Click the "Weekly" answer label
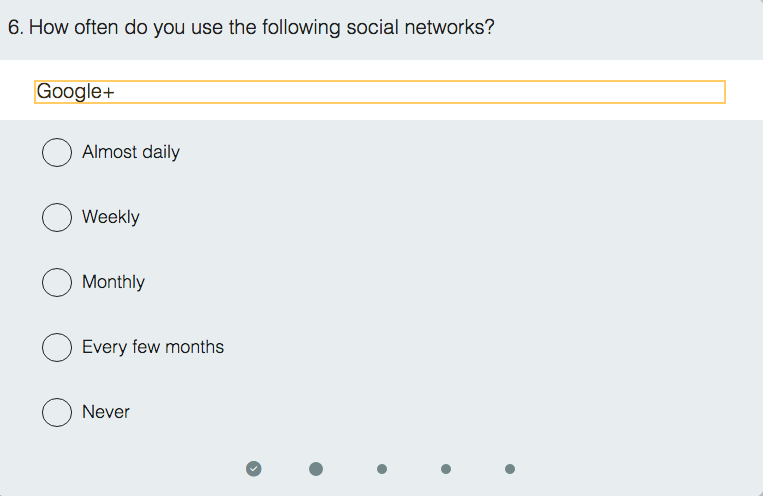The height and width of the screenshot is (496, 763). [x=111, y=217]
